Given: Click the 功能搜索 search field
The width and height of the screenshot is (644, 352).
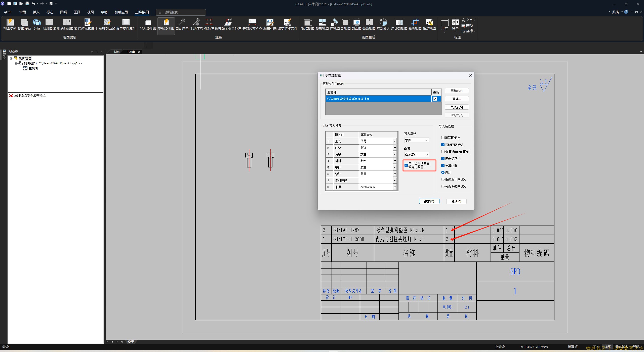Looking at the screenshot, I should pyautogui.click(x=181, y=12).
